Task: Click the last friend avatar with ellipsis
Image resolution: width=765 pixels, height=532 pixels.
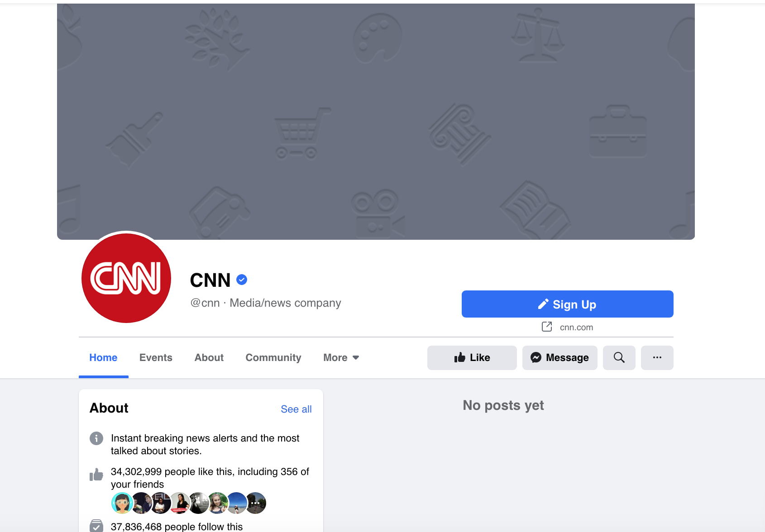Action: [256, 503]
